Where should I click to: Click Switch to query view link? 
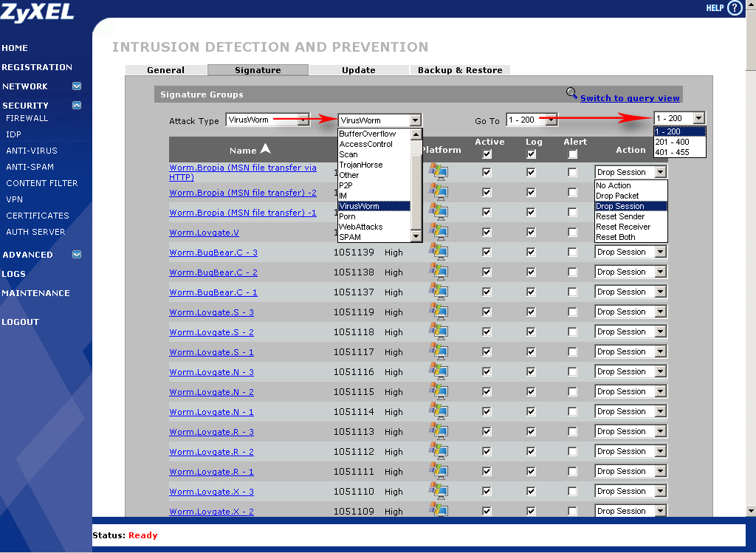pyautogui.click(x=630, y=98)
